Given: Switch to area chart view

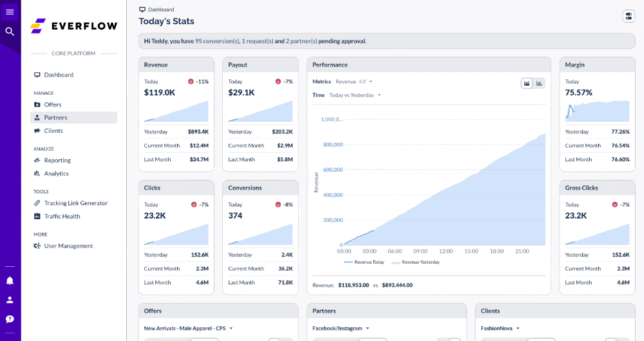Looking at the screenshot, I should 527,83.
